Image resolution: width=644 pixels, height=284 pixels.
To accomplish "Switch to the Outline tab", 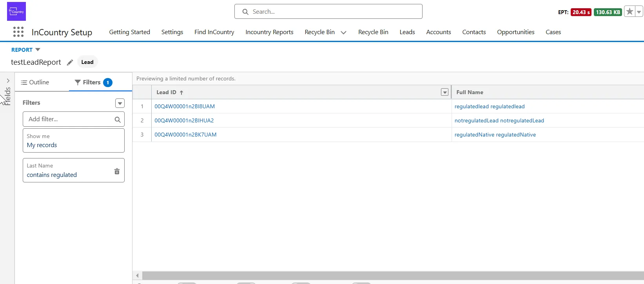I will coord(35,82).
